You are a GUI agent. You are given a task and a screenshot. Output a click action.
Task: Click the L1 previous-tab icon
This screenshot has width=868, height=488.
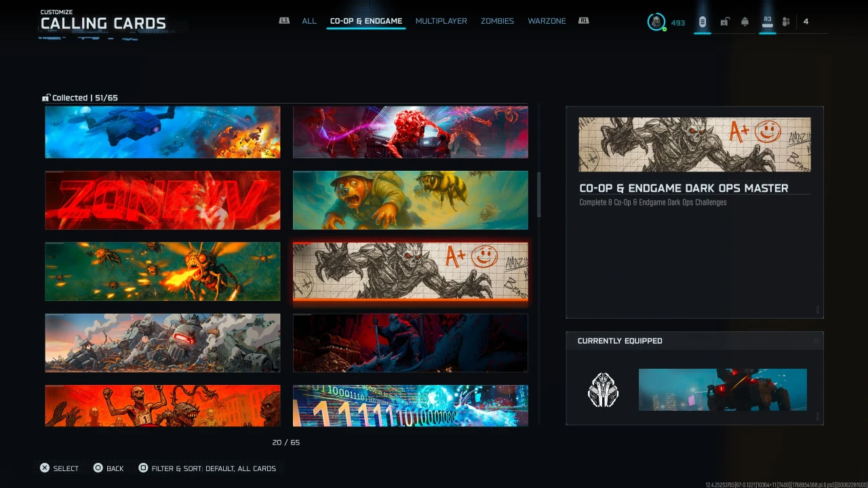[x=284, y=21]
